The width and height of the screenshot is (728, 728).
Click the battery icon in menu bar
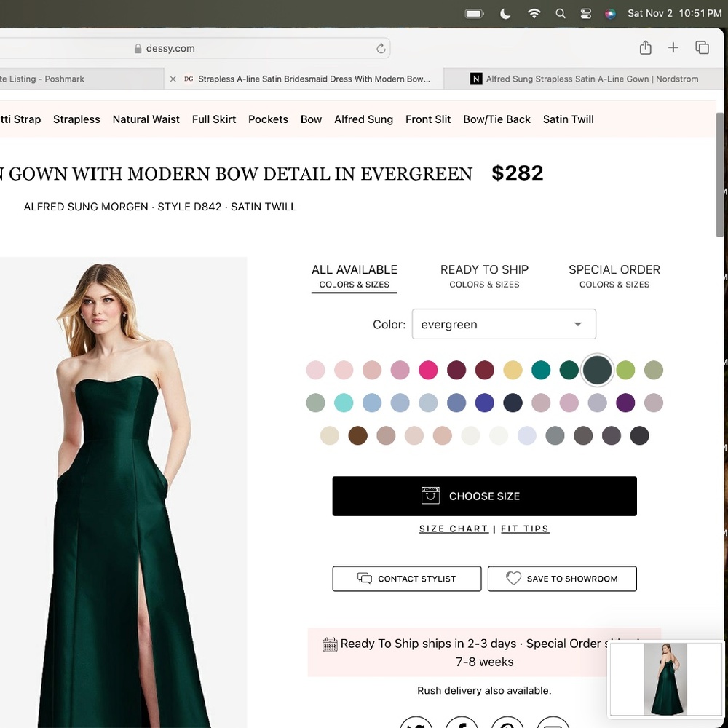pyautogui.click(x=474, y=13)
